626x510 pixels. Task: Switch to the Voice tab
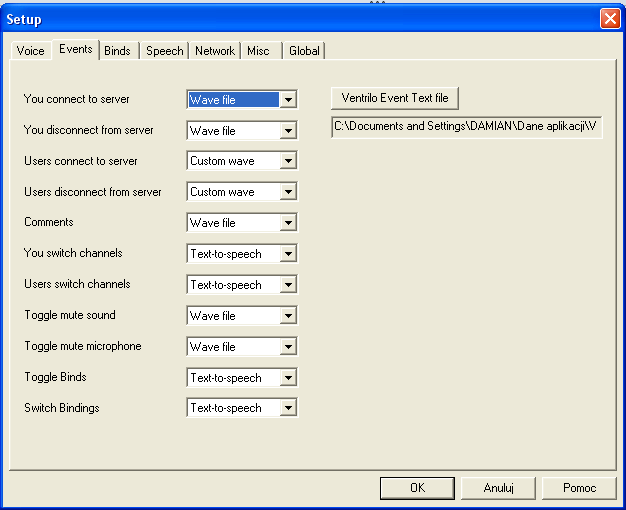click(x=31, y=51)
